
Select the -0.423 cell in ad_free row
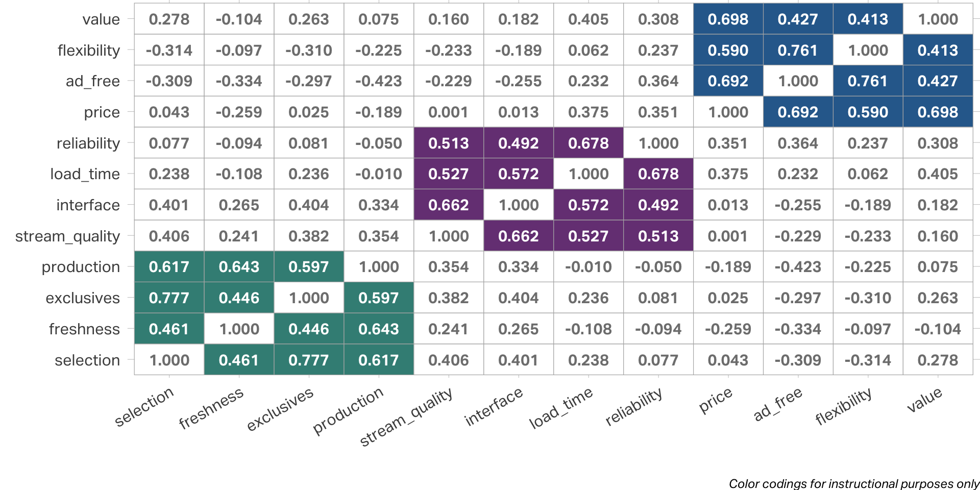pos(379,81)
